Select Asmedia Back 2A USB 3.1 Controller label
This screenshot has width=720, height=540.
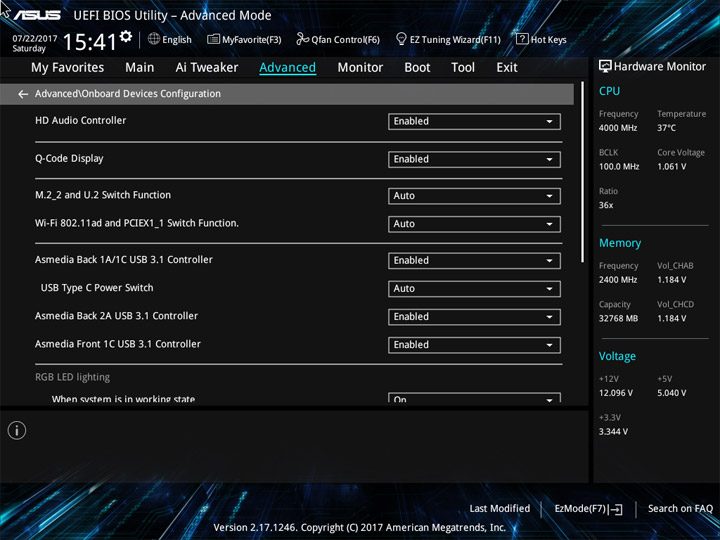117,316
